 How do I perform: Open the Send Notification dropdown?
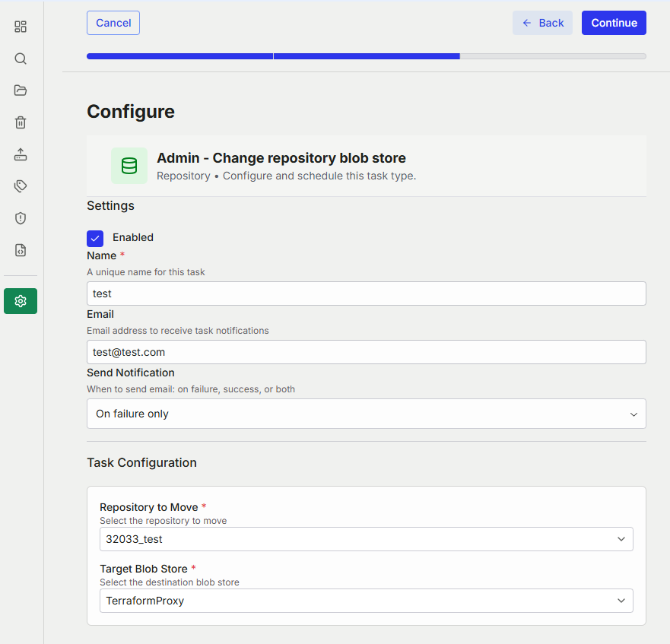[367, 414]
